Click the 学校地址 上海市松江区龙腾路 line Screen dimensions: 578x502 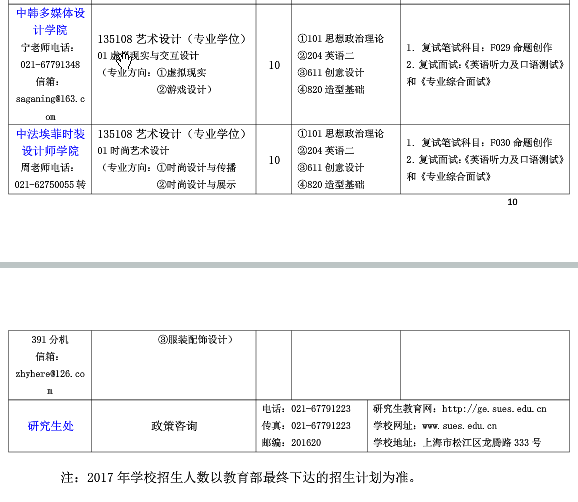pyautogui.click(x=457, y=443)
